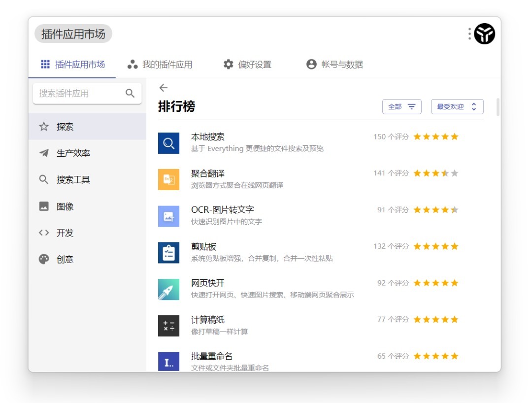Screen dimensions: 532x403
Task: Select 图像 category in sidebar
Action: [65, 206]
